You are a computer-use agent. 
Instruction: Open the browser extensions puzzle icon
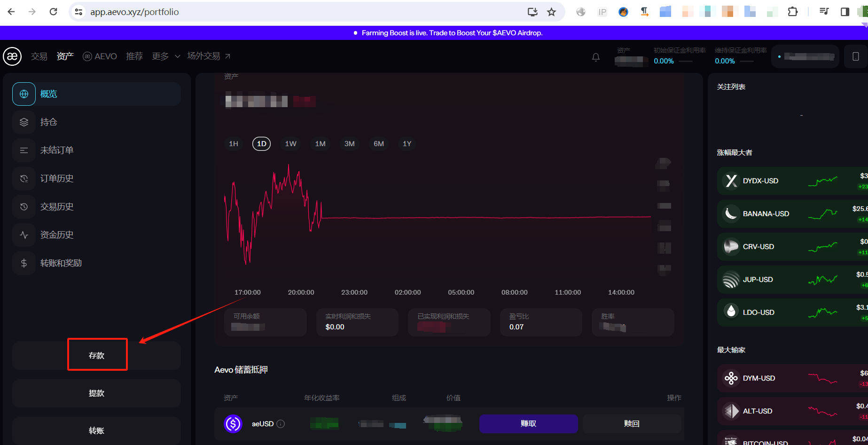793,12
